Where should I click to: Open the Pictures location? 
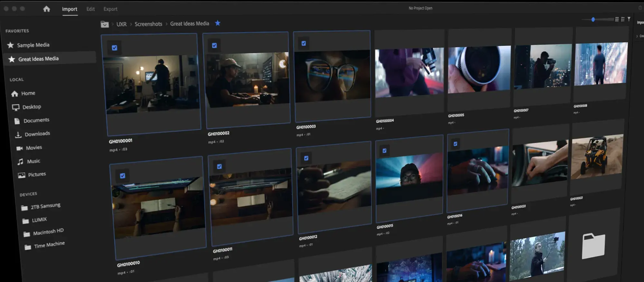point(32,175)
